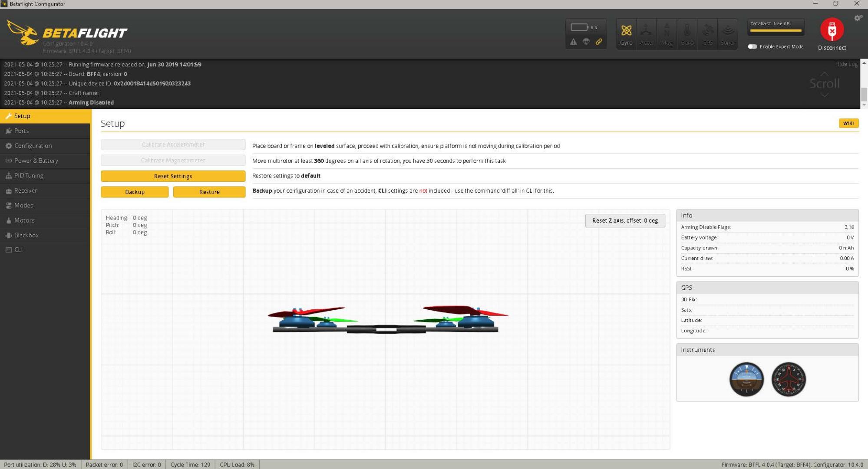Open the Setup tab
868x469 pixels.
point(45,116)
